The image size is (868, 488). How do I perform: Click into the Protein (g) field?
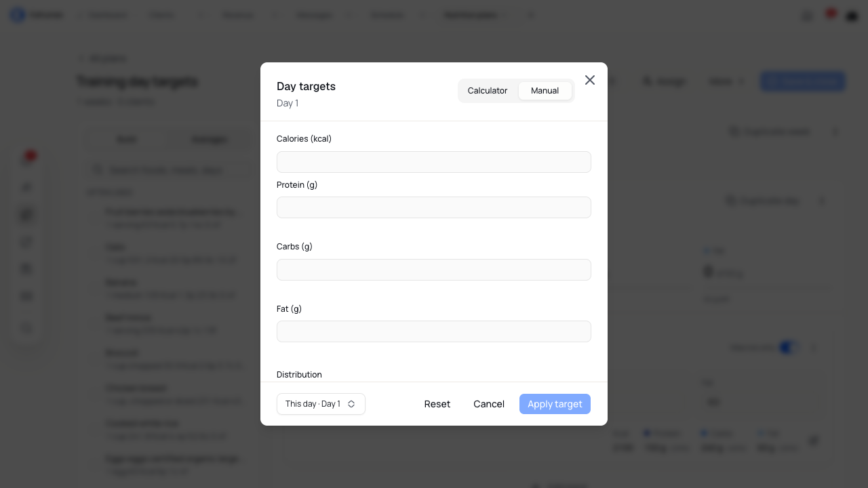pos(434,207)
